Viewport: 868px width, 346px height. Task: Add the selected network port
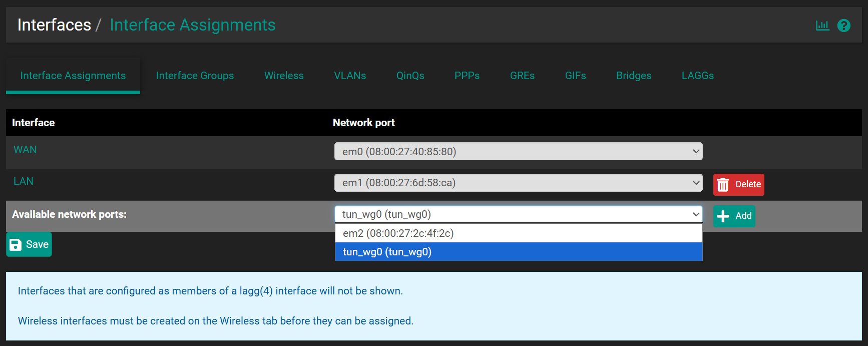(x=734, y=216)
